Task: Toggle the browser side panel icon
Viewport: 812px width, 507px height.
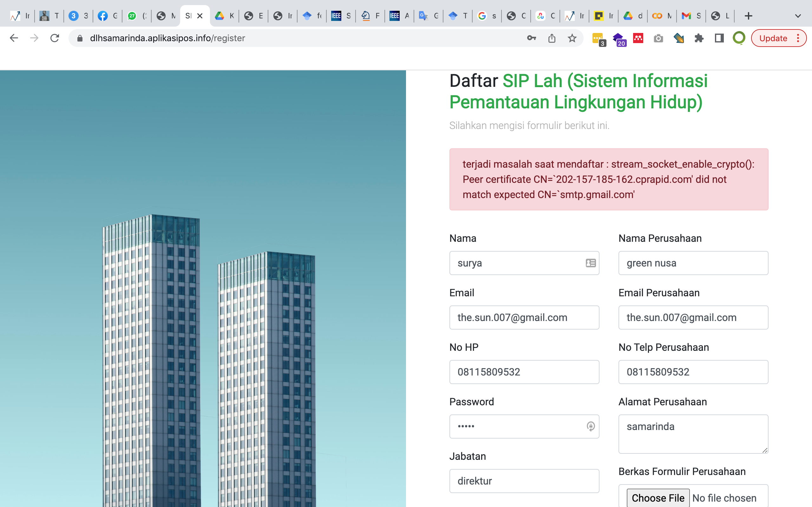Action: pos(719,38)
